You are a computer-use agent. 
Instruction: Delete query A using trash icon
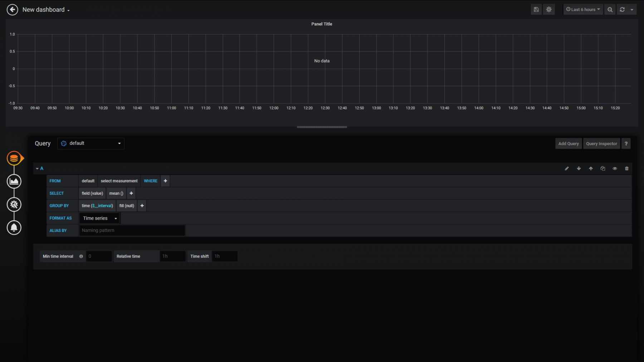(x=626, y=169)
